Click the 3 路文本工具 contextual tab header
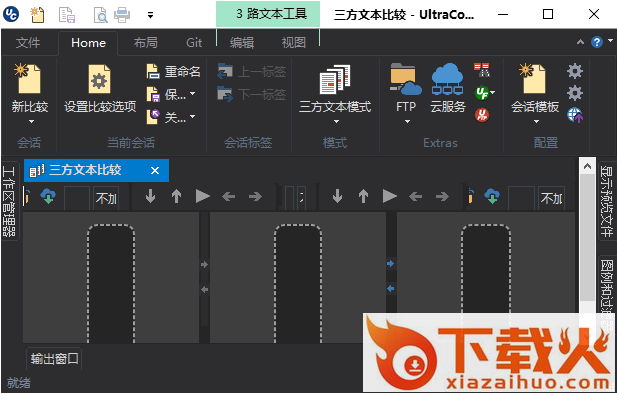The image size is (617, 394). (x=268, y=14)
